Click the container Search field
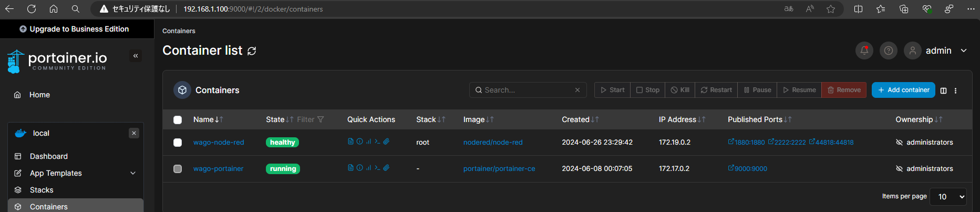This screenshot has height=212, width=980. point(527,90)
